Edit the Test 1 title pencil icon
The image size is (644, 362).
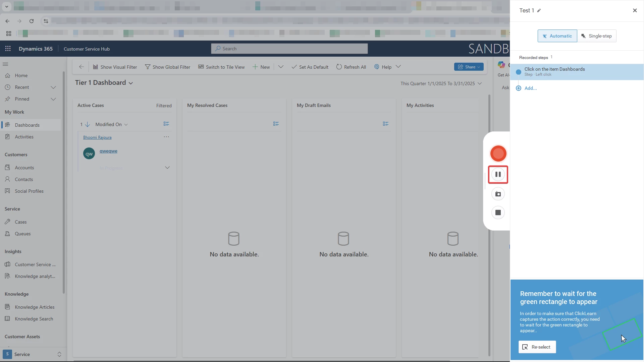click(539, 10)
